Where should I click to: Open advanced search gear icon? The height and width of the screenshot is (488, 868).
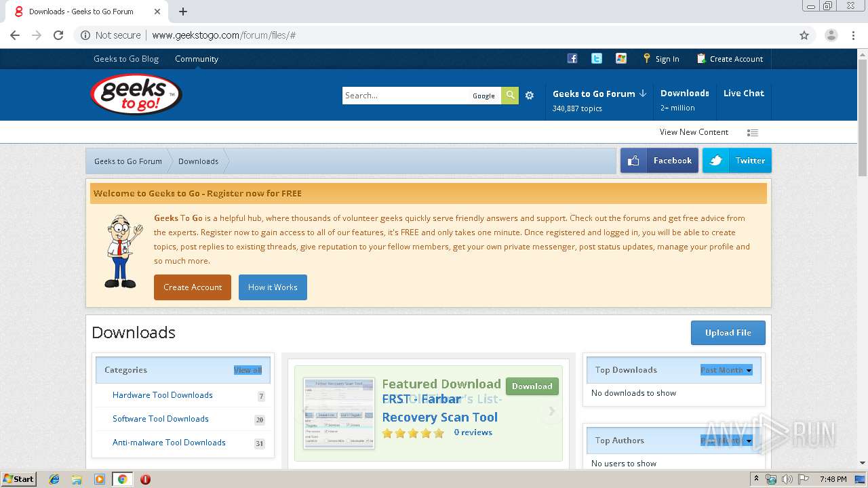[x=530, y=96]
